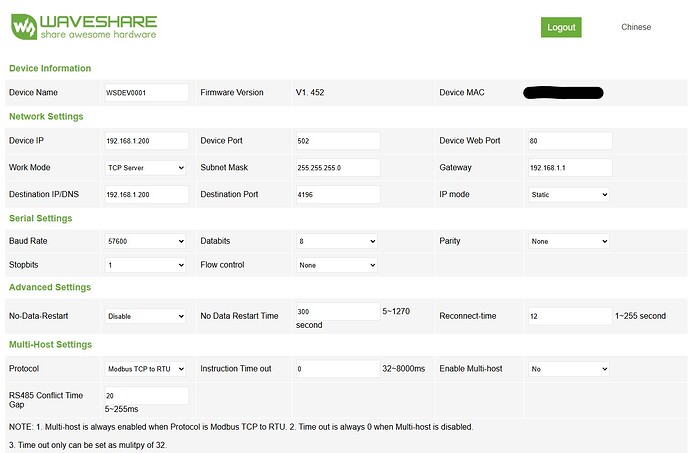This screenshot has height=453, width=690.
Task: Click the Device Name input field
Action: pos(146,92)
